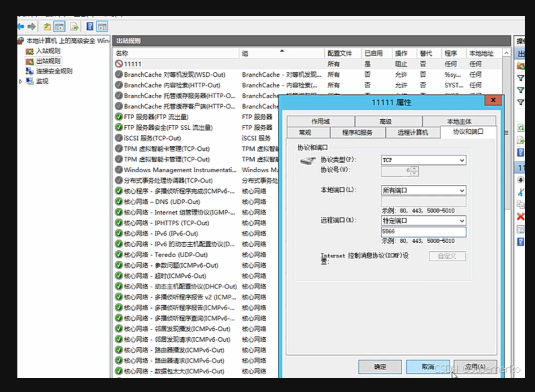This screenshot has width=535, height=392.
Task: Select the FTP 服务器安全(FTP SSL 流出量) rule
Action: pos(168,127)
